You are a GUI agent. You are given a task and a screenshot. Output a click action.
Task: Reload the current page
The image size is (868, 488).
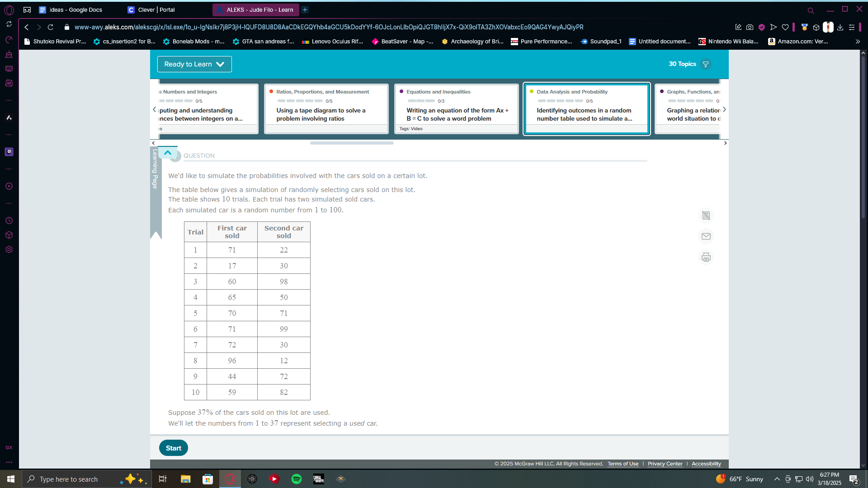pyautogui.click(x=51, y=27)
